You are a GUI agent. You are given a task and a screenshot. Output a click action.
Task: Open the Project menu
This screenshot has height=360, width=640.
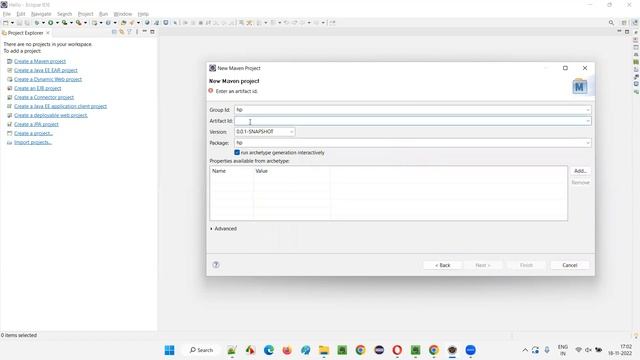point(85,14)
